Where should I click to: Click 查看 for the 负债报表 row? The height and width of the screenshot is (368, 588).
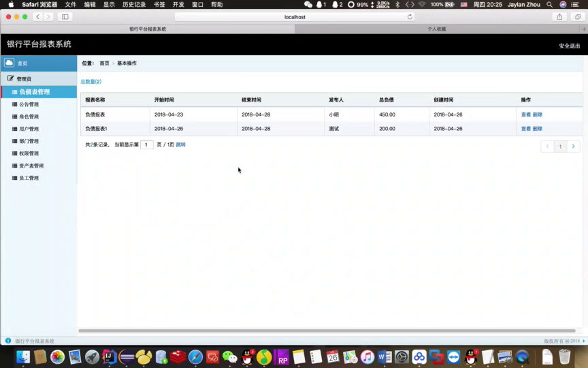526,114
